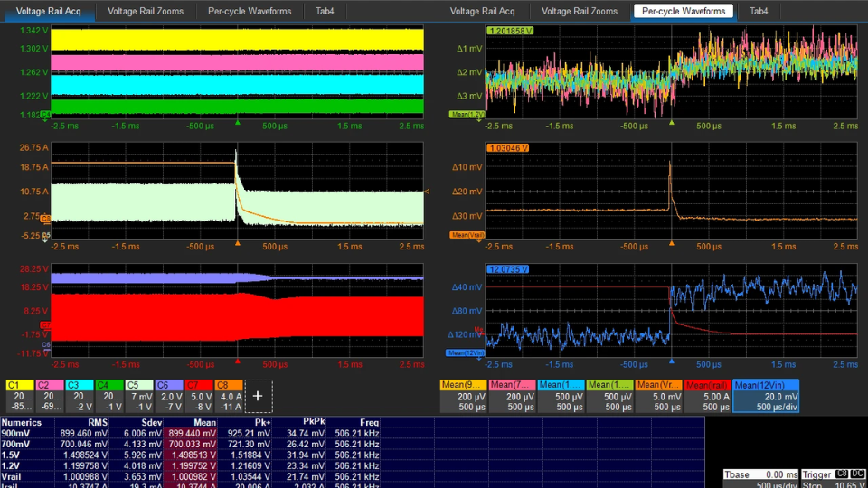Open the C8 orange channel descriptor box
The width and height of the screenshot is (868, 488).
[x=228, y=396]
